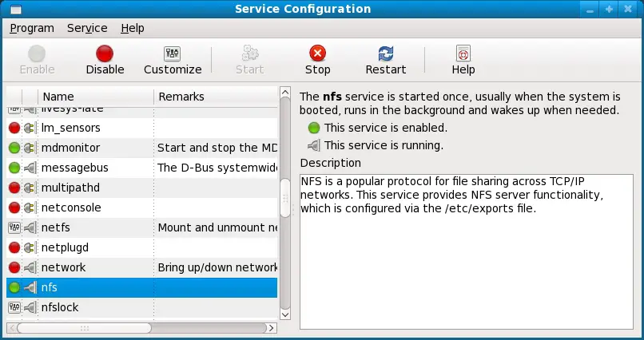Image resolution: width=644 pixels, height=340 pixels.
Task: Click the customized runlevel icon beside netfs
Action: 14,227
